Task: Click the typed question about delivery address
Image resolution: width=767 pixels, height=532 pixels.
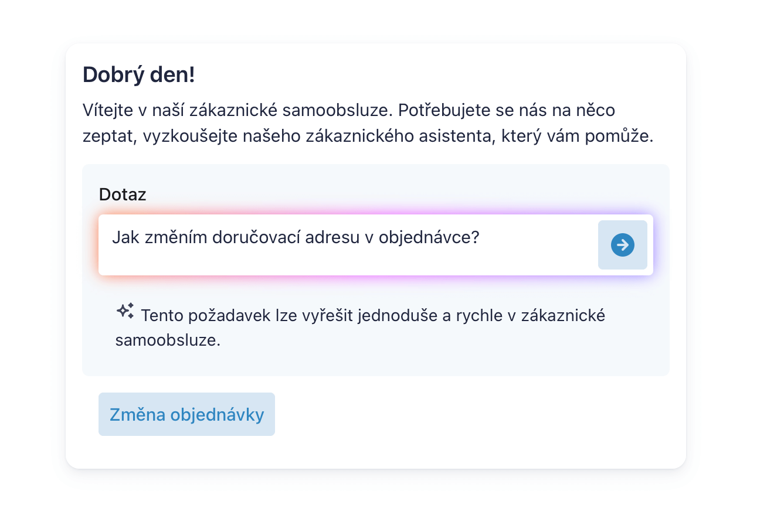Action: (x=296, y=237)
